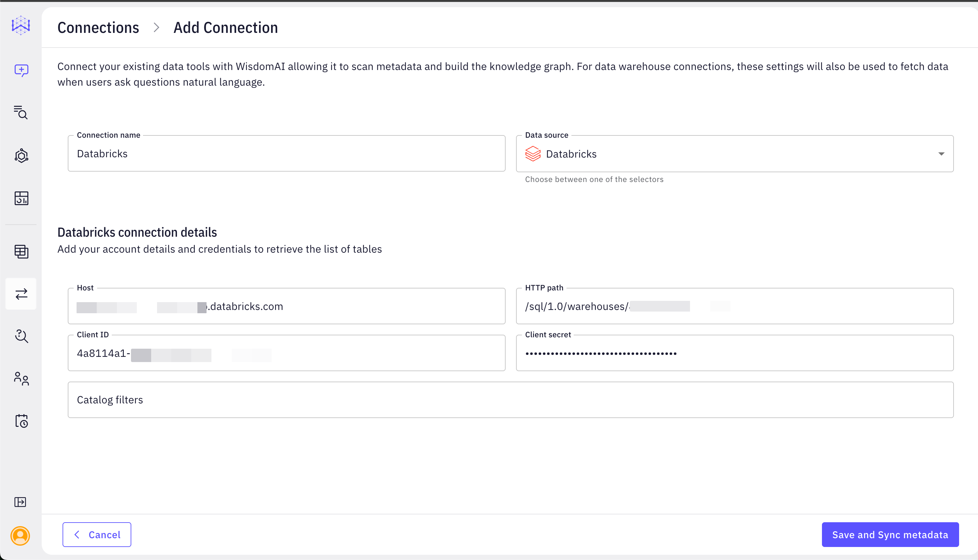The width and height of the screenshot is (978, 560).
Task: Focus the Connection name field
Action: [287, 153]
